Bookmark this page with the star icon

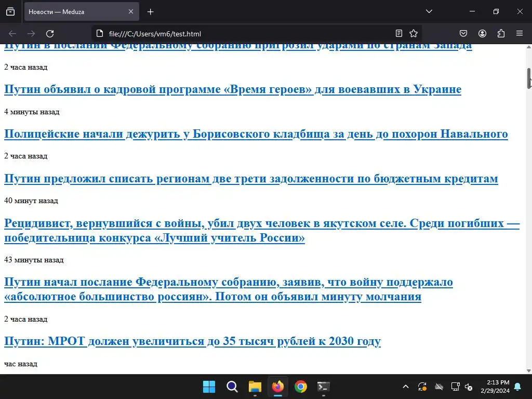click(x=413, y=33)
